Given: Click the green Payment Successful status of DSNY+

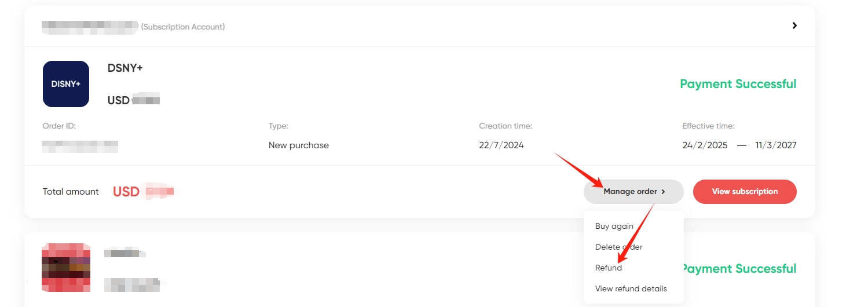Looking at the screenshot, I should point(738,84).
